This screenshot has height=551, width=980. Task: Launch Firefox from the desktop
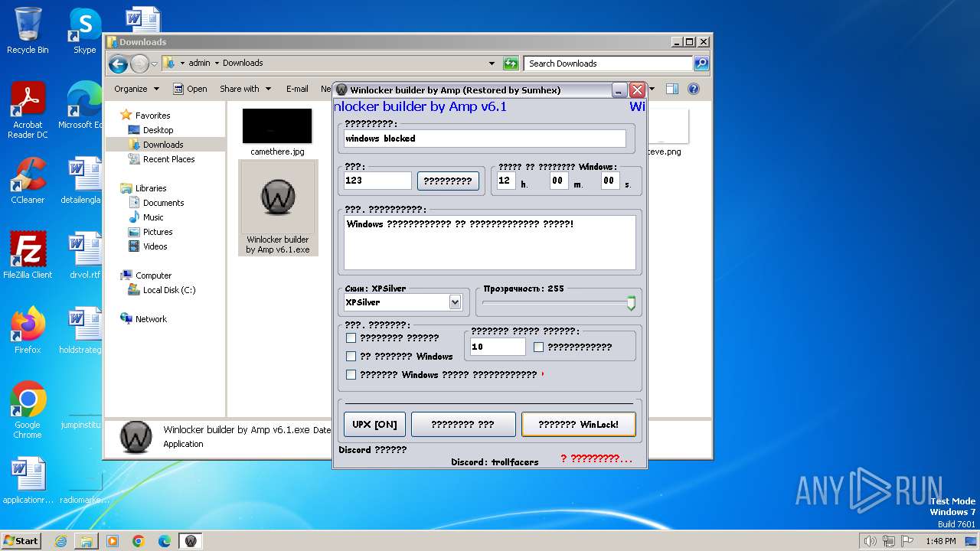point(28,331)
